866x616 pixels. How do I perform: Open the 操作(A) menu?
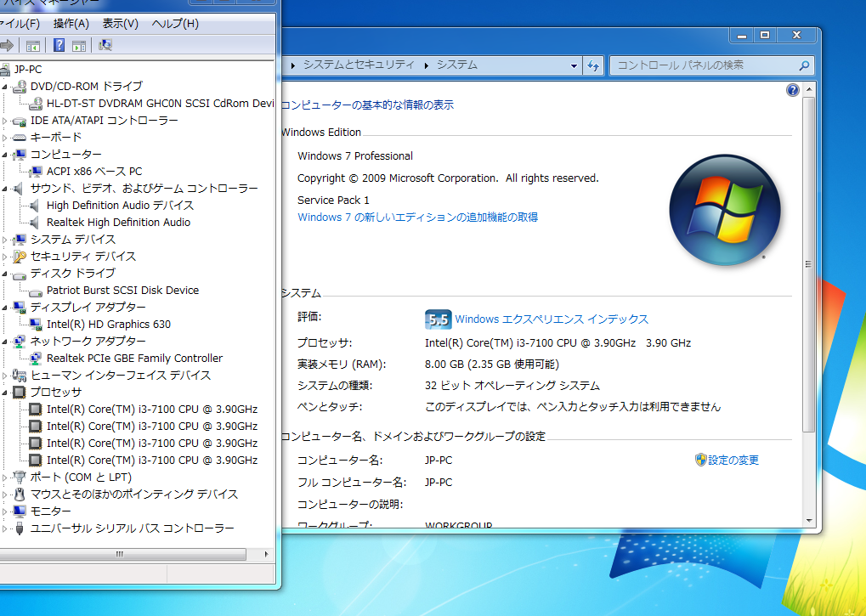tap(71, 24)
